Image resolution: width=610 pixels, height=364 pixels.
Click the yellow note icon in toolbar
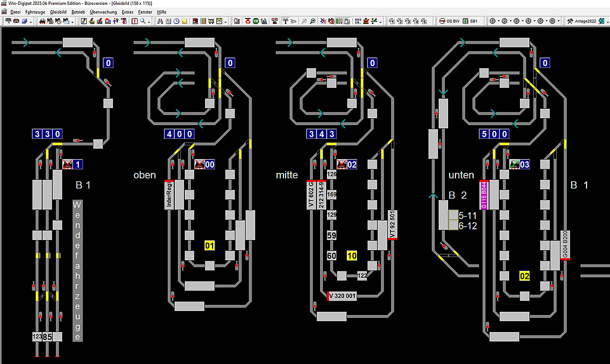(x=184, y=21)
